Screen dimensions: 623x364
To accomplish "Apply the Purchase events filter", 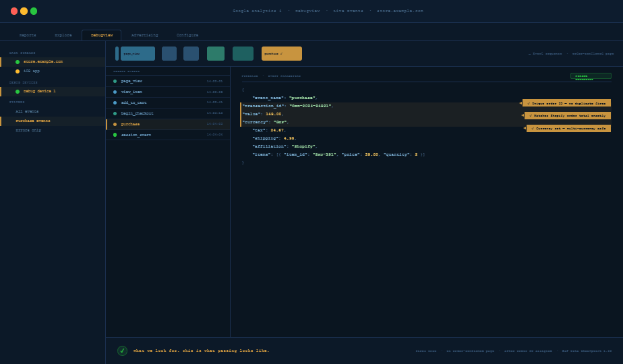I will tap(53, 121).
